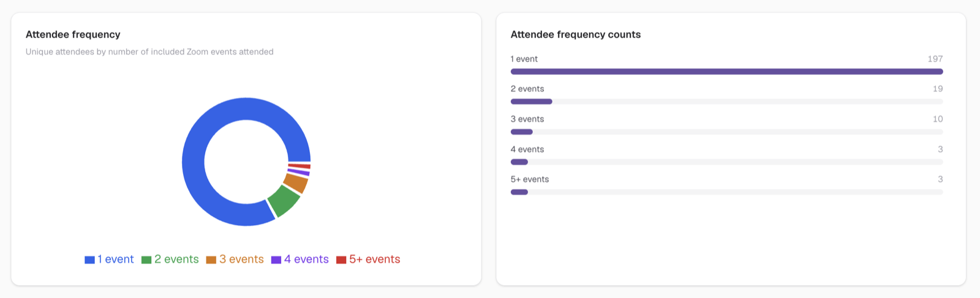Toggle the 1 event legend label
Viewport: 980px width, 298px height.
[x=116, y=259]
